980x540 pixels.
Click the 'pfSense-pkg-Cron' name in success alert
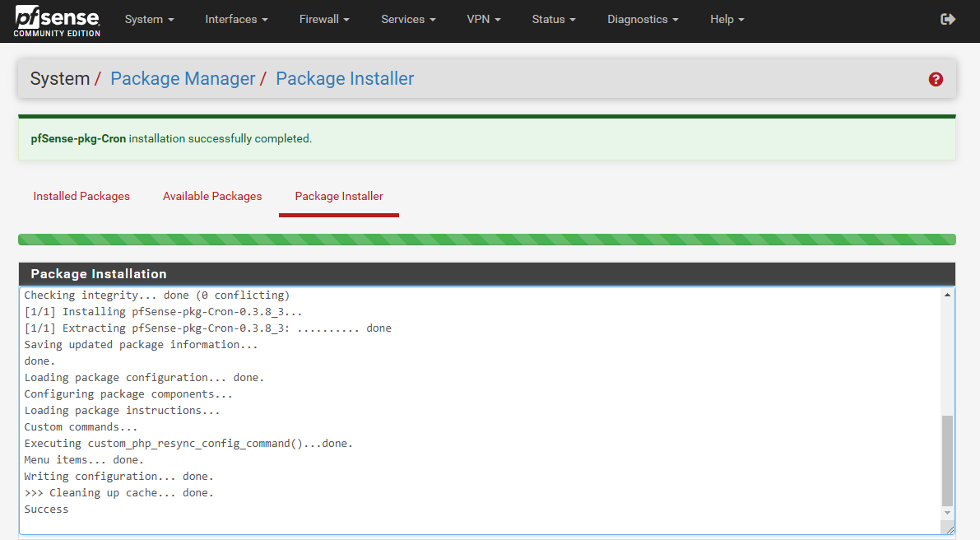tap(78, 139)
